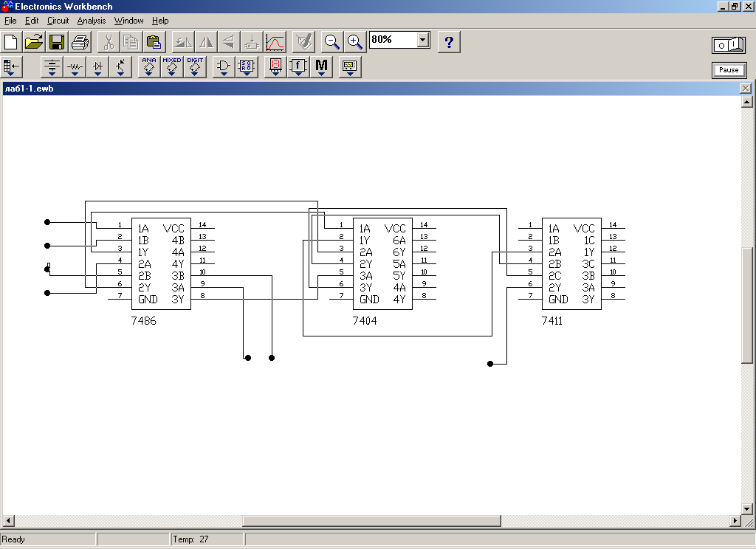
Task: Open Sources parts bin
Action: coord(52,66)
